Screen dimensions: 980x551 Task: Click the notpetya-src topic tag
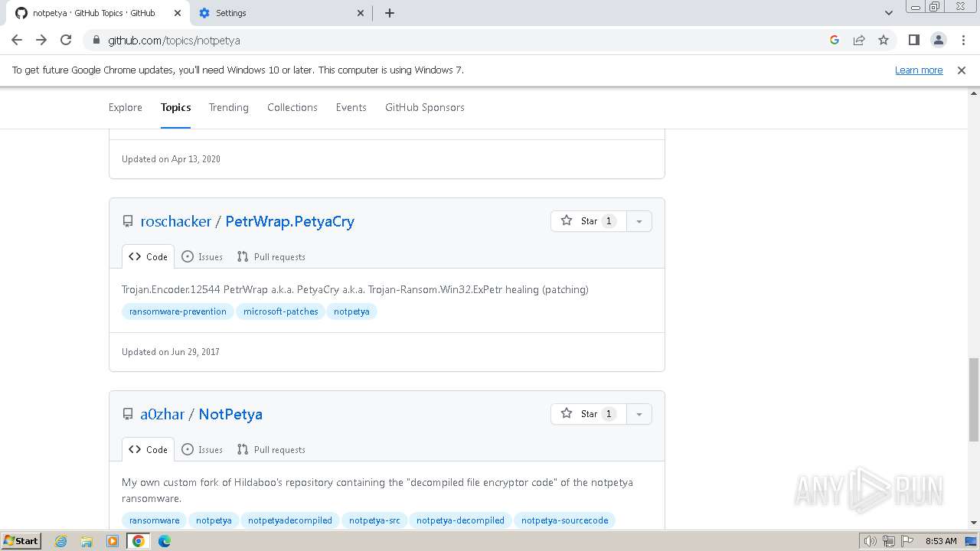pos(374,520)
